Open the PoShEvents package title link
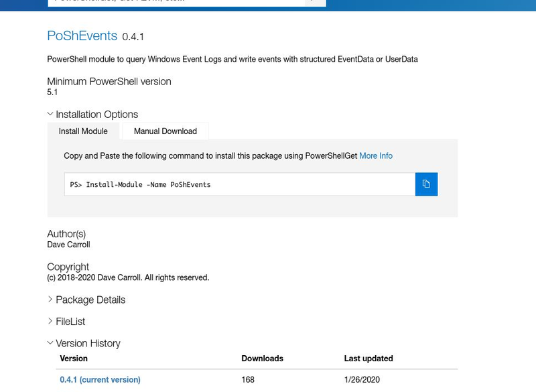The width and height of the screenshot is (536, 392). [82, 36]
